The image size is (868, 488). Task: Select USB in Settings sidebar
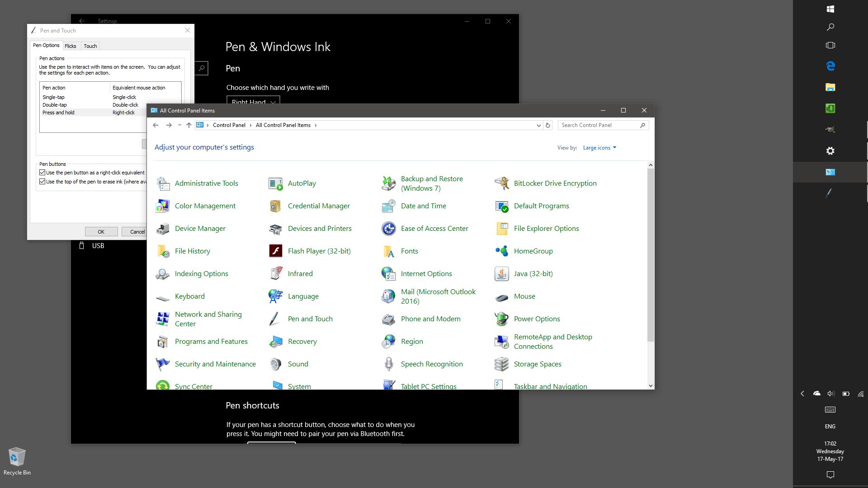pyautogui.click(x=98, y=246)
